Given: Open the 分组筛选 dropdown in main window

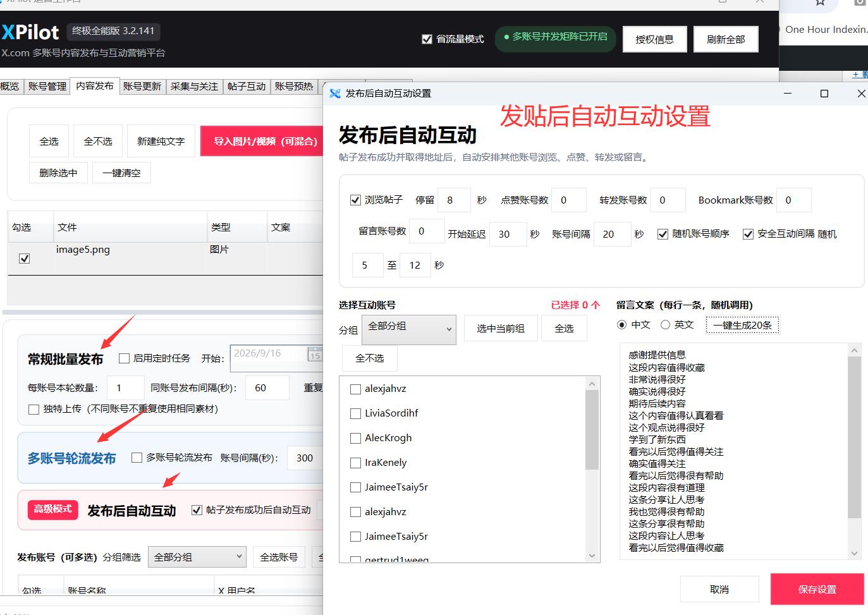Looking at the screenshot, I should click(197, 557).
